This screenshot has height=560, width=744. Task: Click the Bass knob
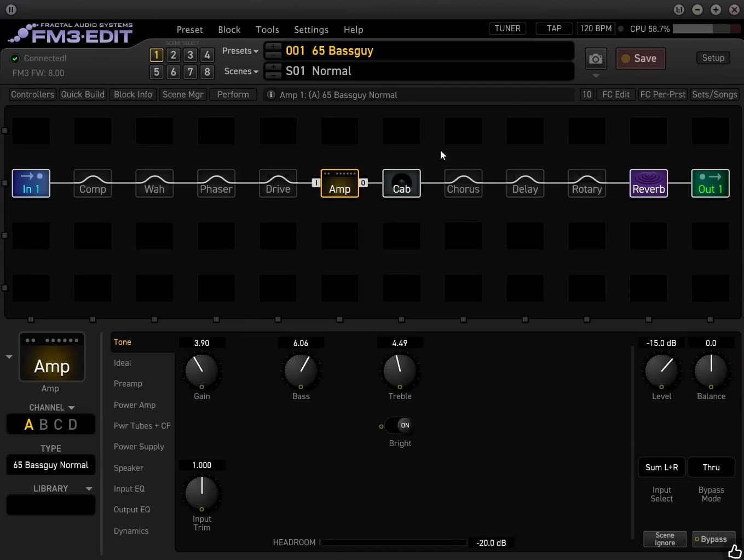[301, 371]
